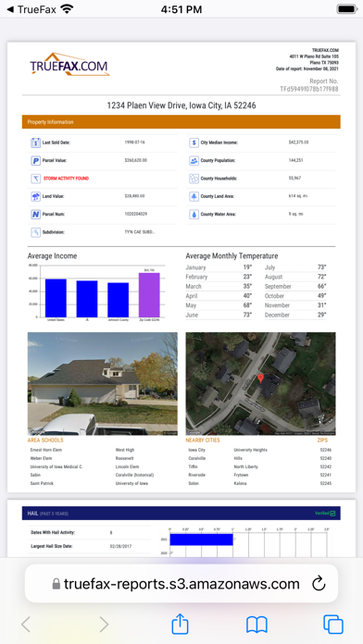363x644 pixels.
Task: Click Largest Hail Size Date value 02/28/2017
Action: click(x=120, y=547)
